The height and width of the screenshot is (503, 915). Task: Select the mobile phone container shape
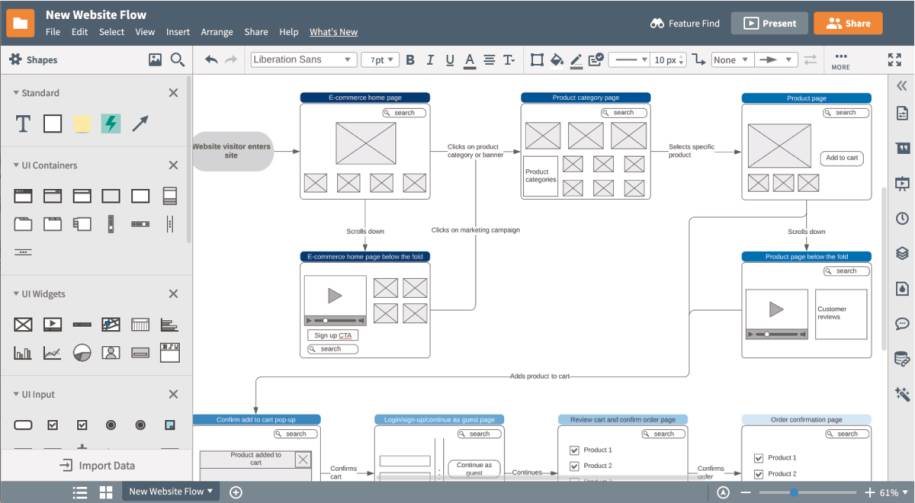pos(170,196)
